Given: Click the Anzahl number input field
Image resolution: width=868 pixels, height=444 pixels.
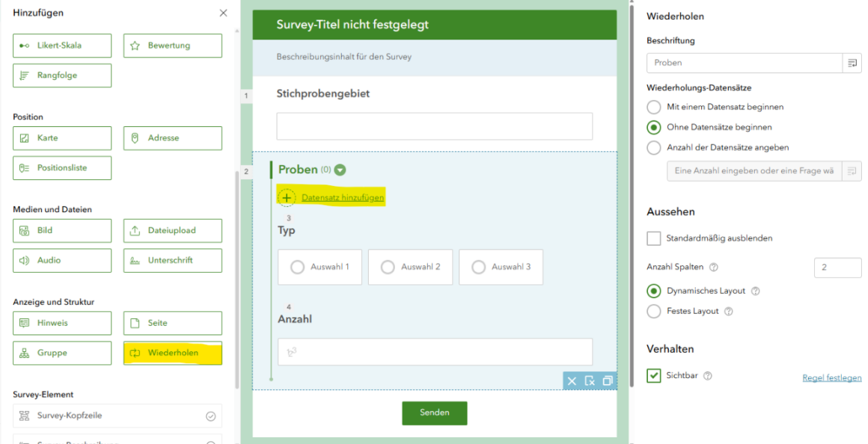Looking at the screenshot, I should click(435, 351).
